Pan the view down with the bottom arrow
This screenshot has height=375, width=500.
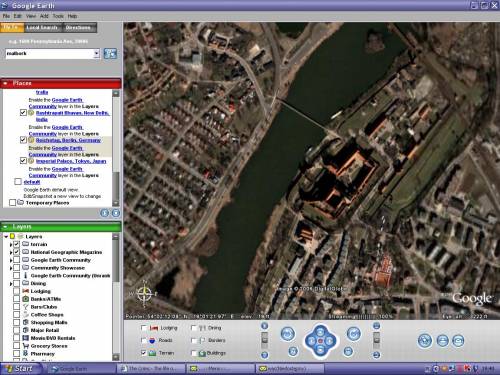click(x=320, y=350)
